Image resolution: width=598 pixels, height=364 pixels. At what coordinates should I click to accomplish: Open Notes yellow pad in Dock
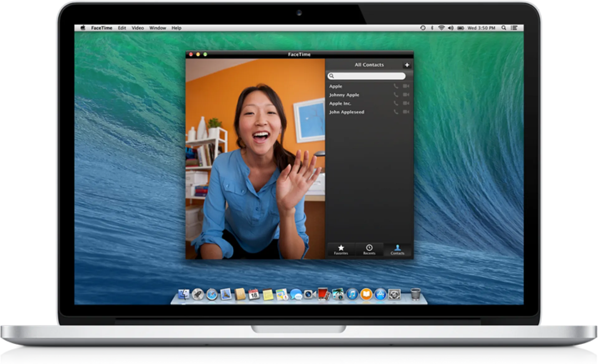click(268, 295)
